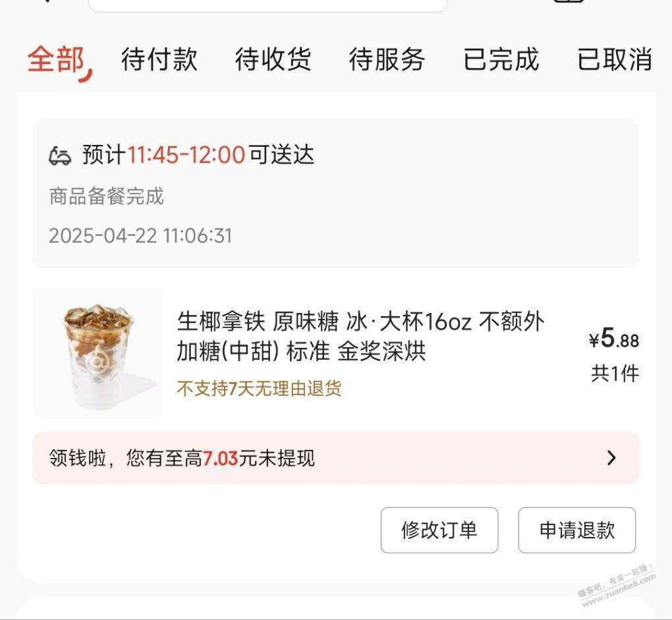View the 已完成 orders tab
This screenshot has width=672, height=620.
pyautogui.click(x=501, y=59)
